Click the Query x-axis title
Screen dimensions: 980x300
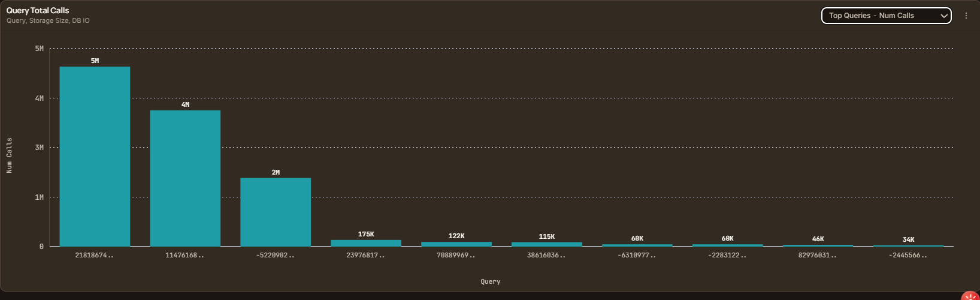(x=491, y=281)
